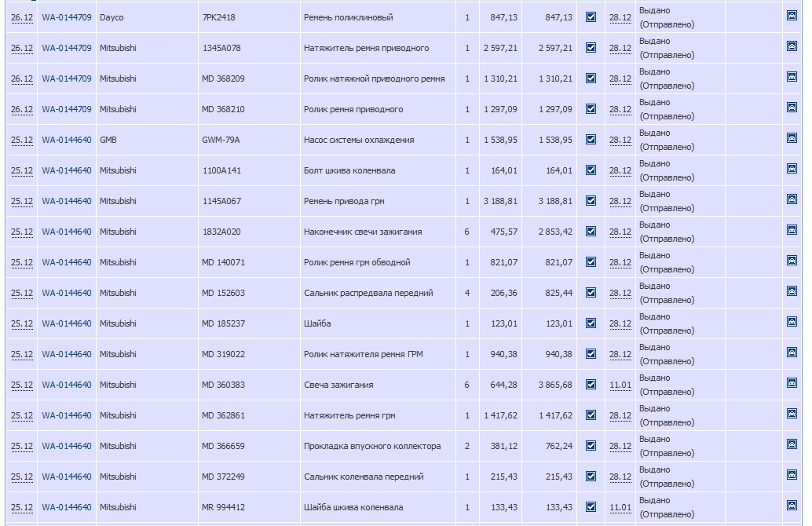The width and height of the screenshot is (812, 526).
Task: Click the 11.01 date in Свеча зажигания row
Action: 620,385
